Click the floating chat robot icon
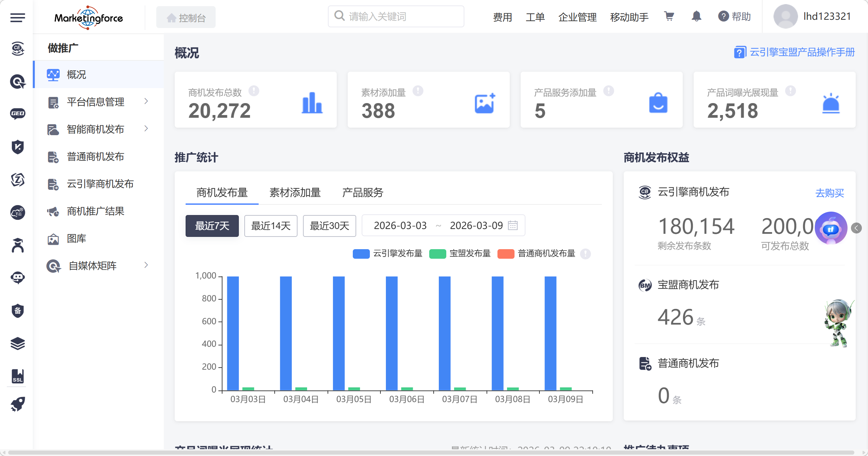Image resolution: width=868 pixels, height=456 pixels. 830,228
